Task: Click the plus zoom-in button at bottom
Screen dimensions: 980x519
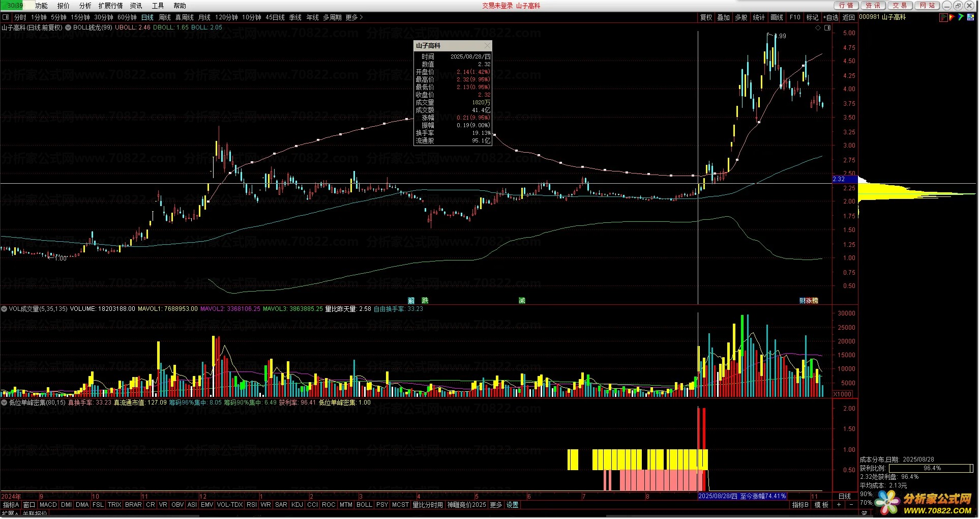Action: click(839, 505)
